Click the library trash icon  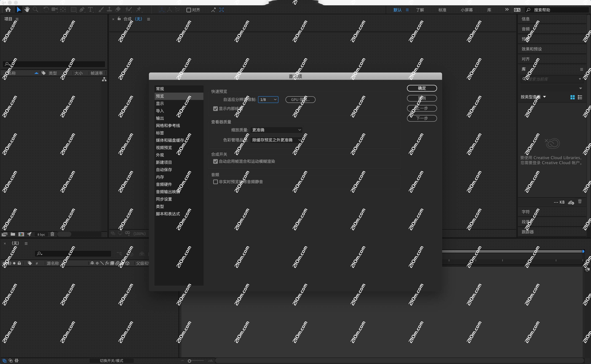point(580,202)
